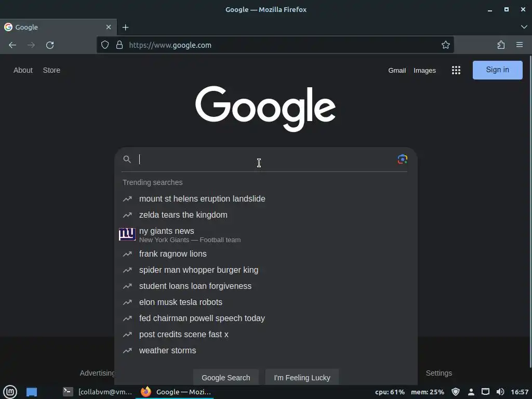
Task: Click the cpu: 61% indicator
Action: 390,392
